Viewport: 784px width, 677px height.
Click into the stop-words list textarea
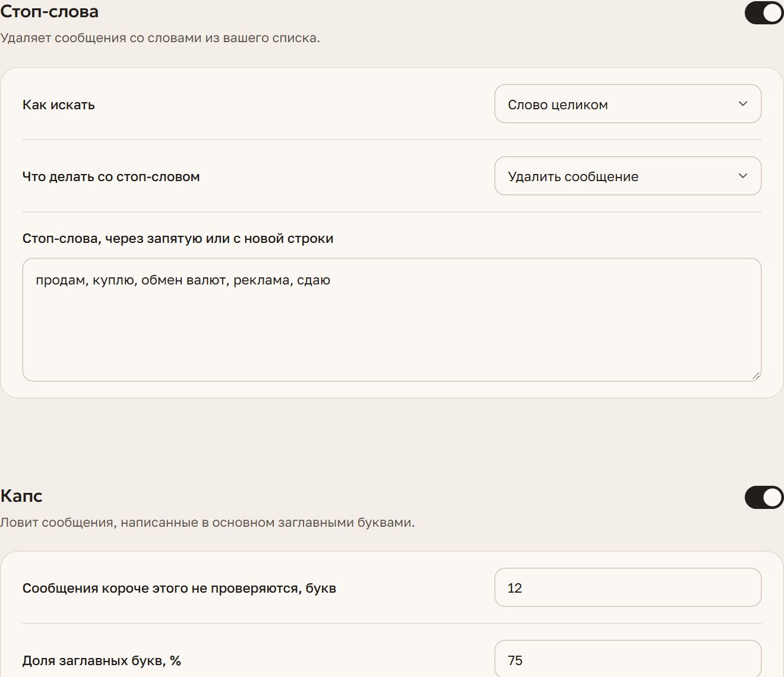[x=392, y=319]
